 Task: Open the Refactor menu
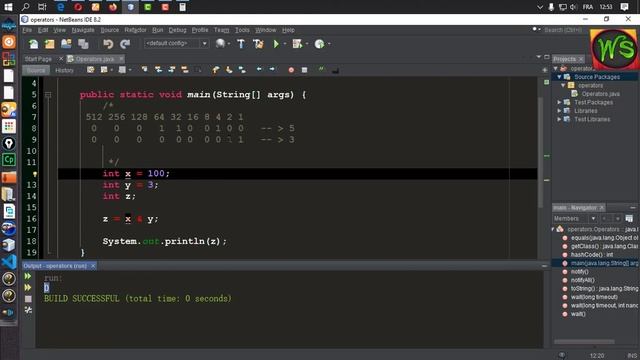[x=135, y=30]
